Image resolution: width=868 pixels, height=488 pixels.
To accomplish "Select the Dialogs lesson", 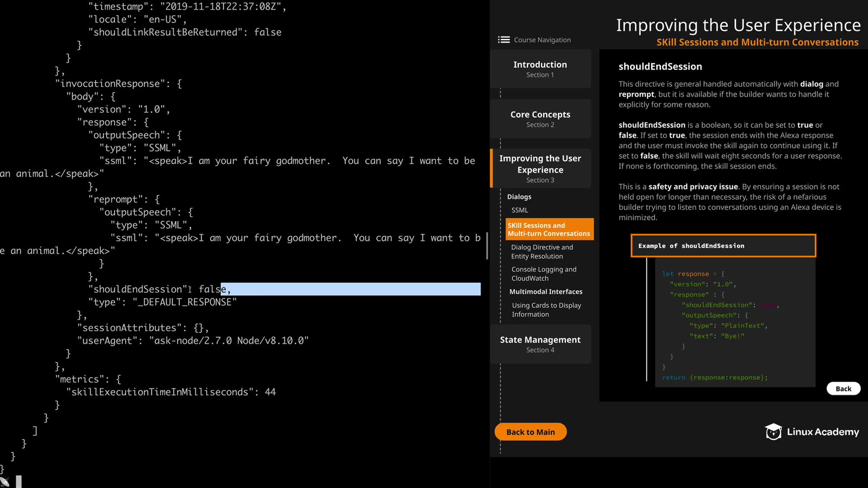I will 519,197.
